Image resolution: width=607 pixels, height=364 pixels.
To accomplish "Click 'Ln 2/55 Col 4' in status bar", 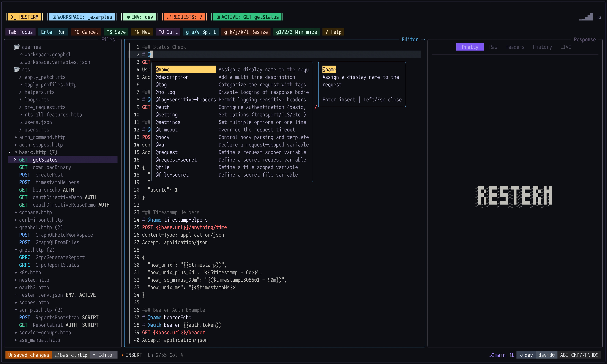I will [x=165, y=355].
